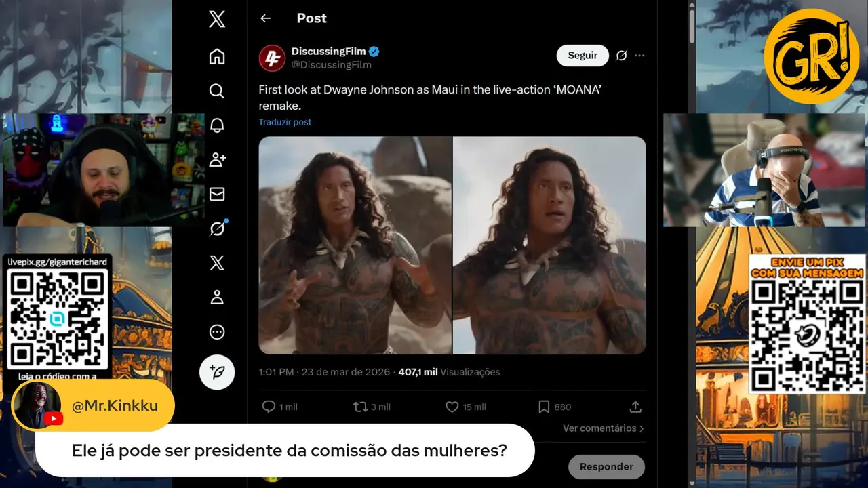Open the X home logo at top
868x488 pixels.
tap(217, 20)
